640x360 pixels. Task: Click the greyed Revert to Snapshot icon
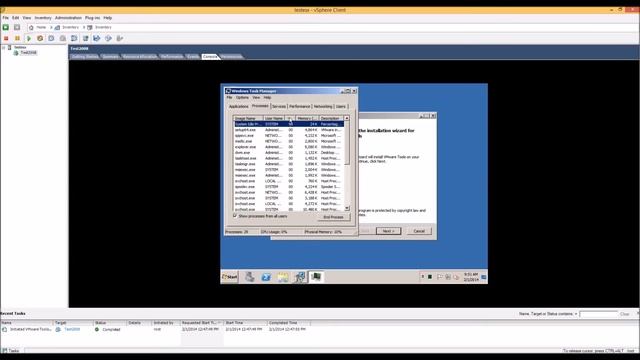(x=62, y=38)
